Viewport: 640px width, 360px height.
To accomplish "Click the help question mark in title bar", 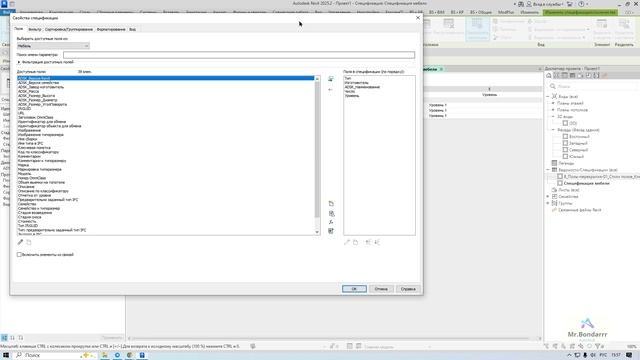I will [x=581, y=4].
